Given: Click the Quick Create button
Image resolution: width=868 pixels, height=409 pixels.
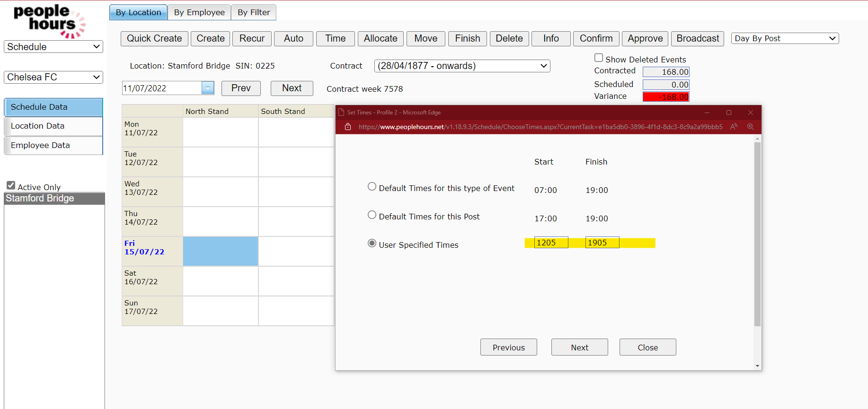Looking at the screenshot, I should pos(154,38).
